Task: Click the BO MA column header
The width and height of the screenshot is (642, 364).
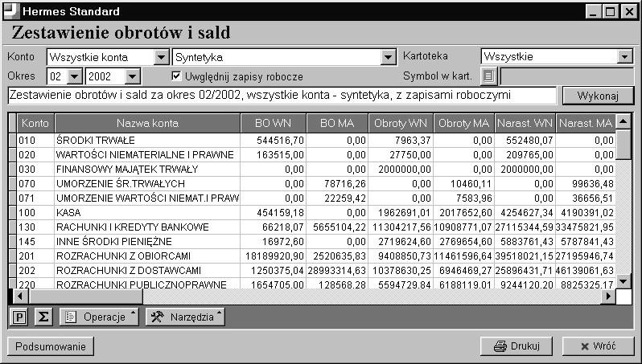Action: click(337, 123)
